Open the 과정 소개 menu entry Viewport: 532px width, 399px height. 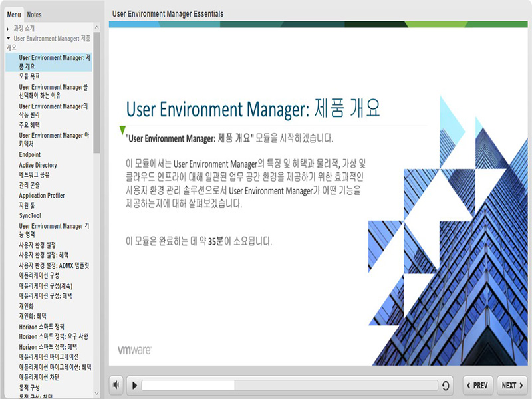(24, 28)
